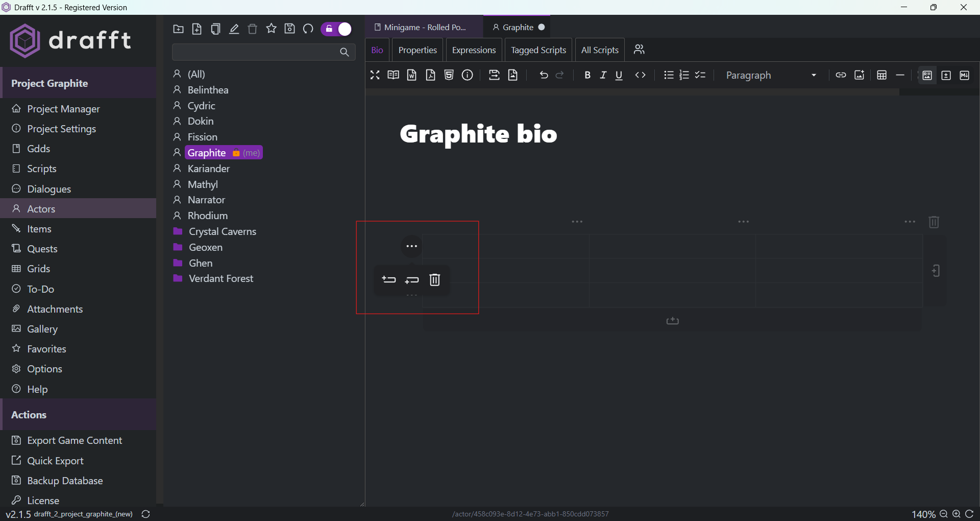Toggle the checklist formatting button
Image resolution: width=980 pixels, height=521 pixels.
point(700,75)
